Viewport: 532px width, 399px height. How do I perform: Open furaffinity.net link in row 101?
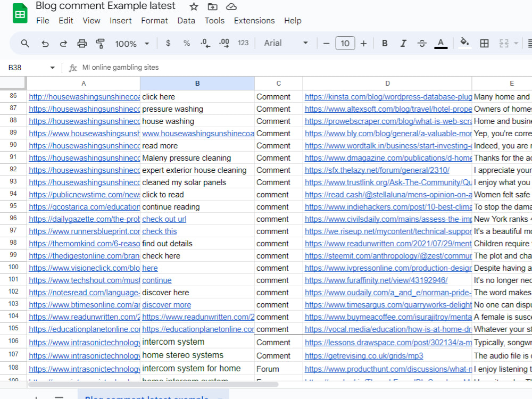tap(376, 280)
